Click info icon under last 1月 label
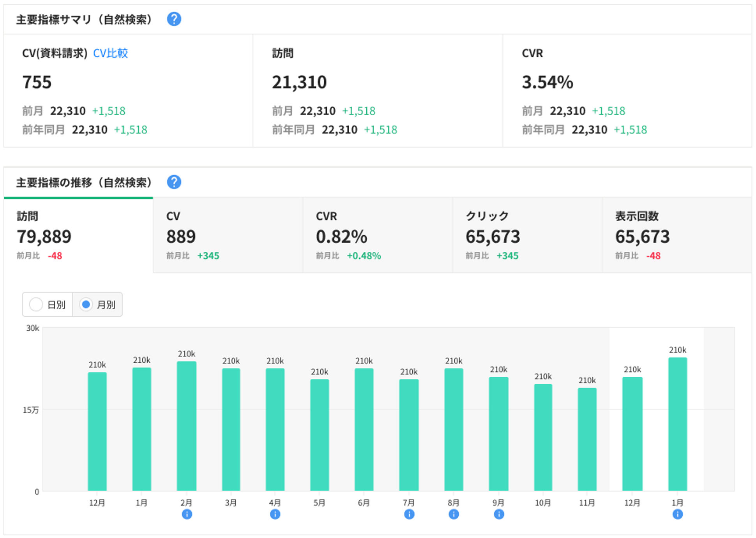The height and width of the screenshot is (538, 756). (677, 514)
